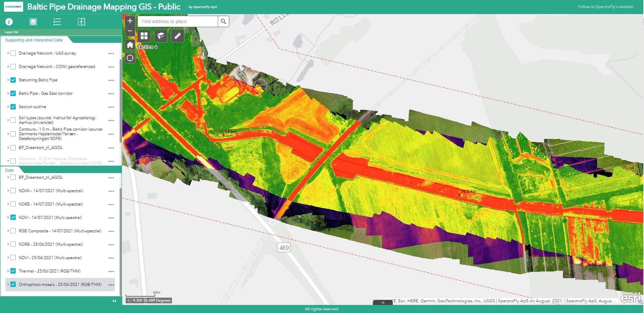Uncheck the Stationing Baltic Pipe layer
Viewport: 644px width, 313px height.
point(13,80)
